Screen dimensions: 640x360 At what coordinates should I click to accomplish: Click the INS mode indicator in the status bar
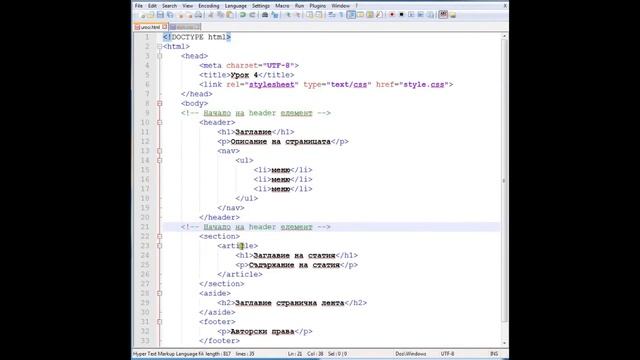click(494, 354)
